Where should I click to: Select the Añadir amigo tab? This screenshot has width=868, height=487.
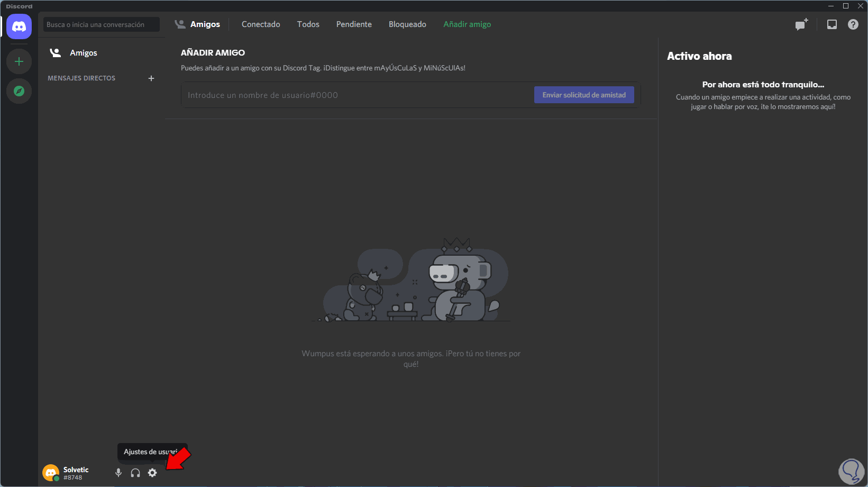click(x=467, y=24)
